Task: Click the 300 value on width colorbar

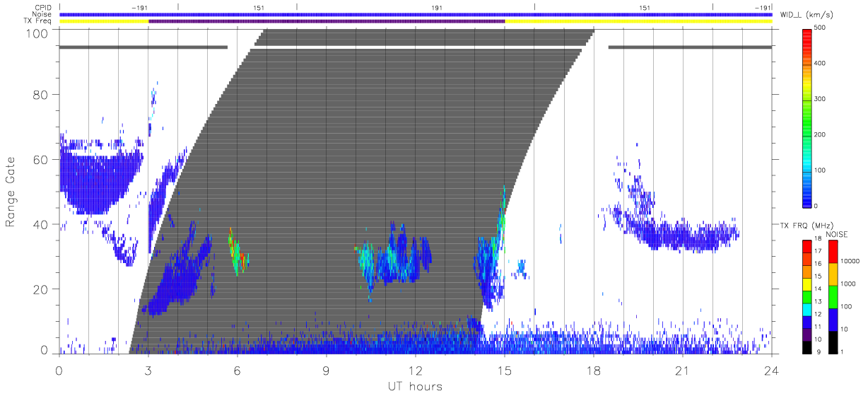Action: click(x=820, y=99)
